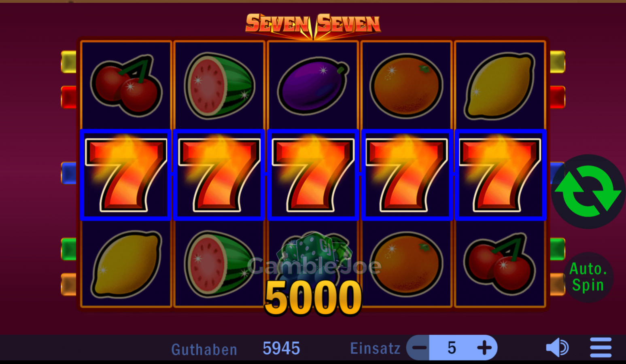
Task: Select the green payline marker on right
Action: [x=557, y=249]
